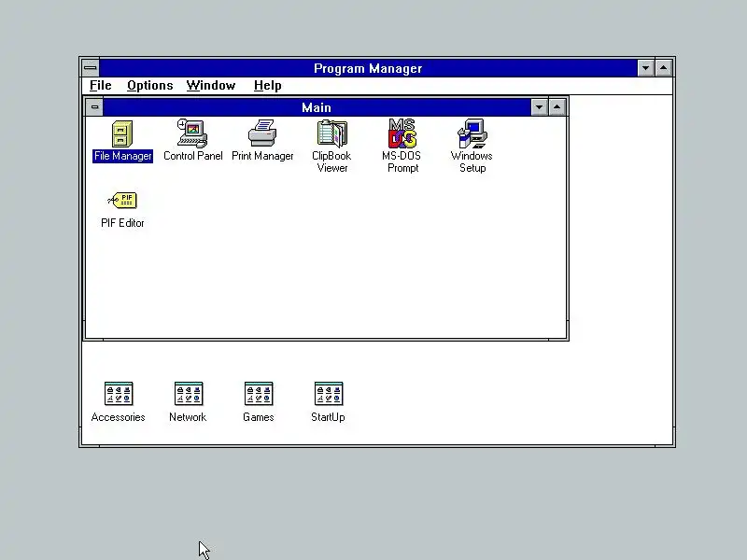Select the Print Manager printer icon

coord(262,133)
